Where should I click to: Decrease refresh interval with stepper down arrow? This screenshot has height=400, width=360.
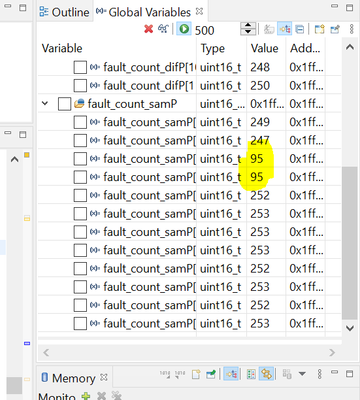point(248,32)
